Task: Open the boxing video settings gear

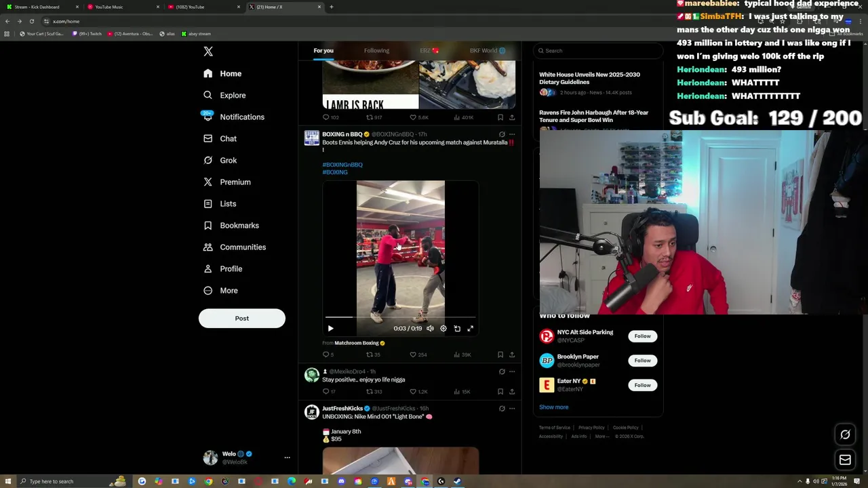Action: [443, 328]
